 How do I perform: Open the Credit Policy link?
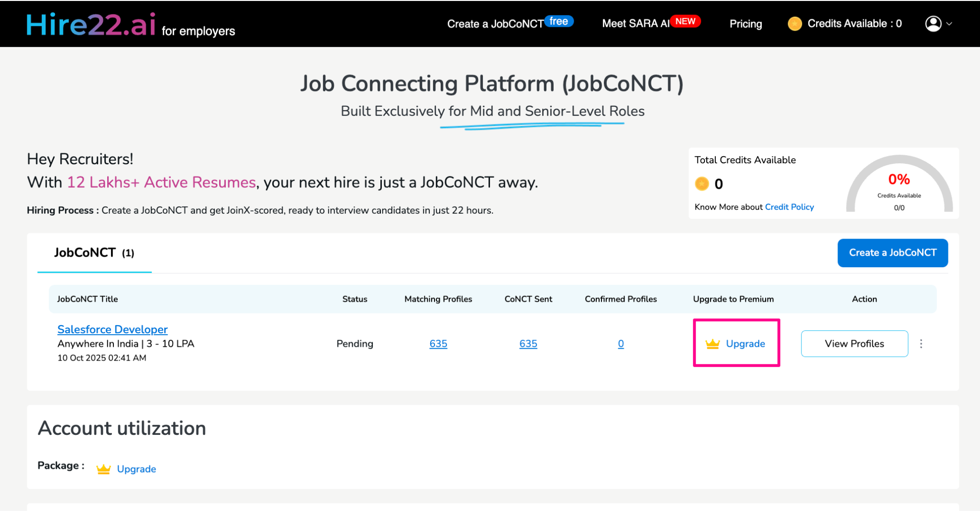789,206
